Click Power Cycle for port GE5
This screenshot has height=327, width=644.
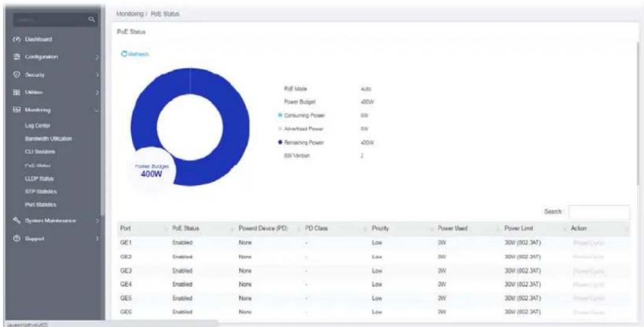click(x=588, y=298)
